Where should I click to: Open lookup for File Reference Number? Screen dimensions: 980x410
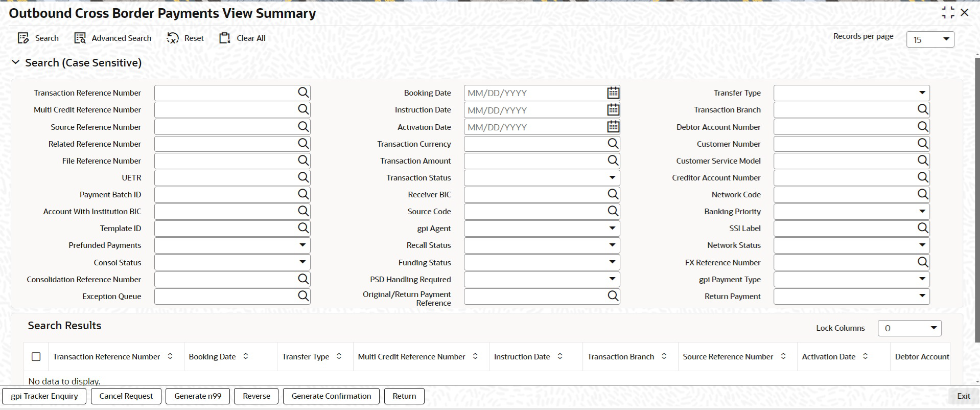point(304,161)
